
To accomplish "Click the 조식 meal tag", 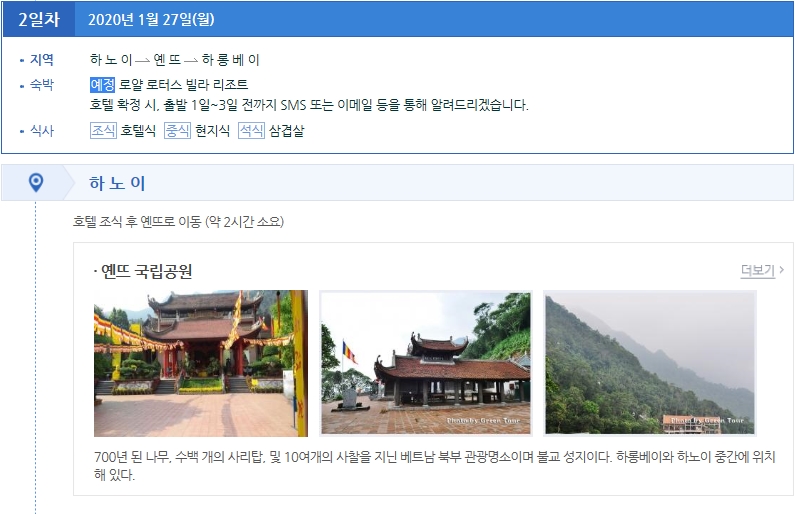I will 103,131.
